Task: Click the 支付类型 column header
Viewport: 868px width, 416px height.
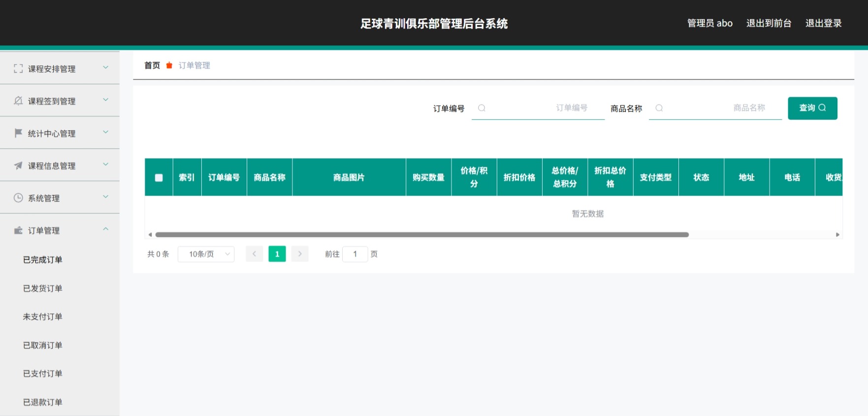Action: tap(656, 177)
